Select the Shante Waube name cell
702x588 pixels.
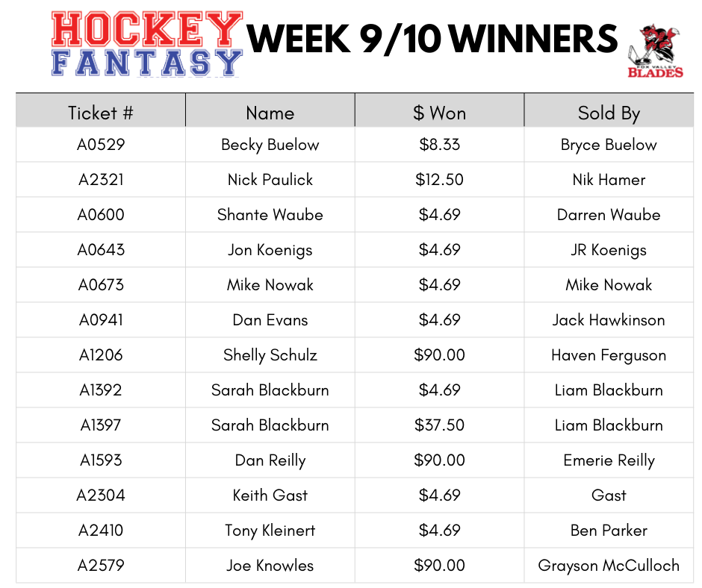pyautogui.click(x=270, y=215)
